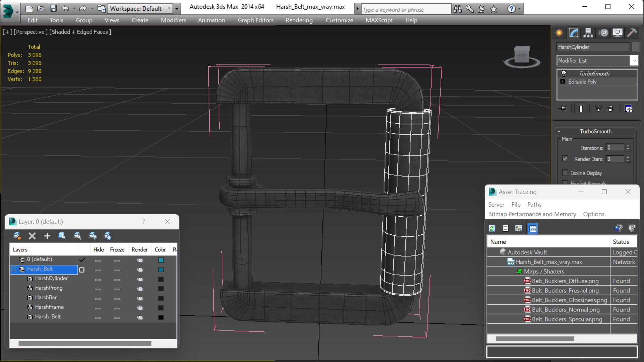Toggle TurboSmooth modifier lightbulb on or off
Image resolution: width=644 pixels, height=362 pixels.
pos(564,73)
